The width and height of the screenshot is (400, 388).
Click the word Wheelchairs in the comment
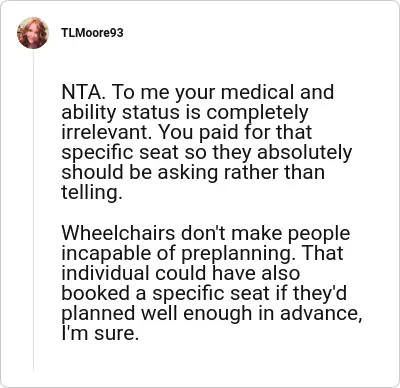(x=118, y=233)
